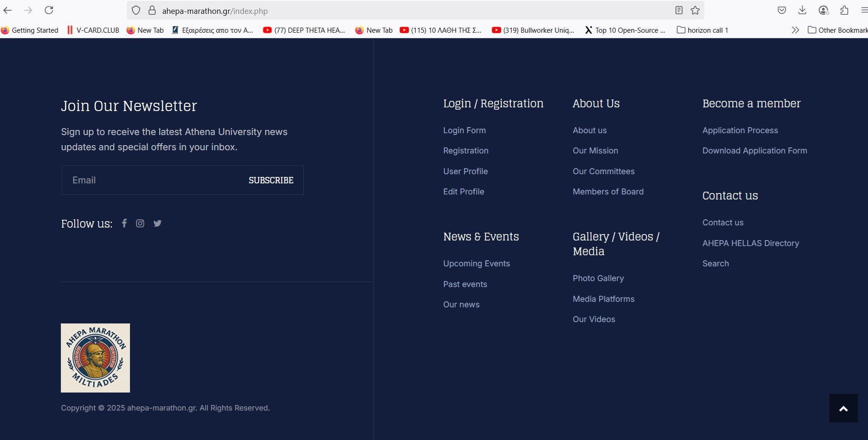
Task: Open the Media Platforms link
Action: pyautogui.click(x=603, y=299)
